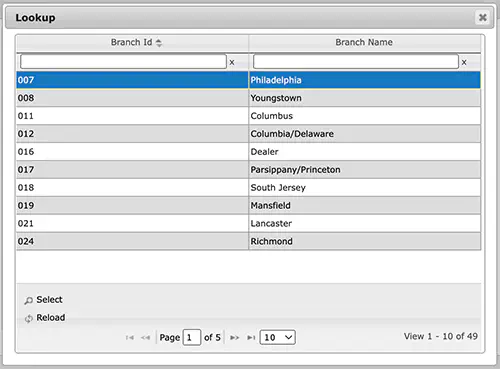Sort by the Branch Id column header
500x369 pixels.
132,43
